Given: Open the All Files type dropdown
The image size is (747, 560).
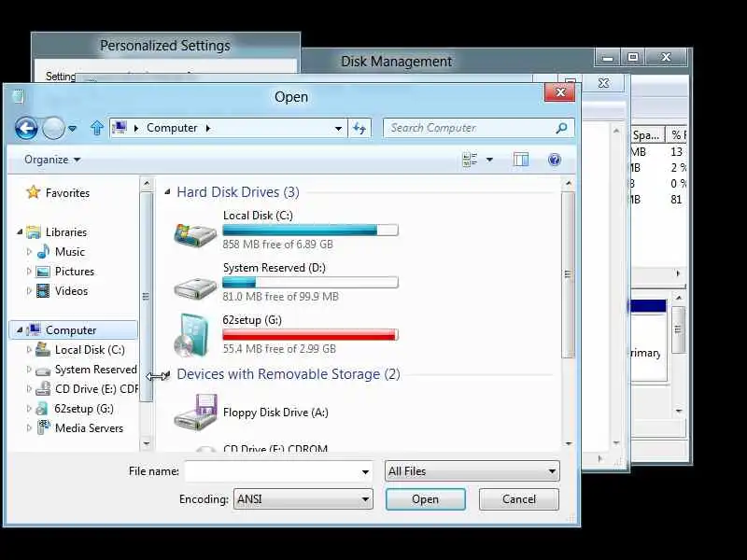Looking at the screenshot, I should coord(472,471).
